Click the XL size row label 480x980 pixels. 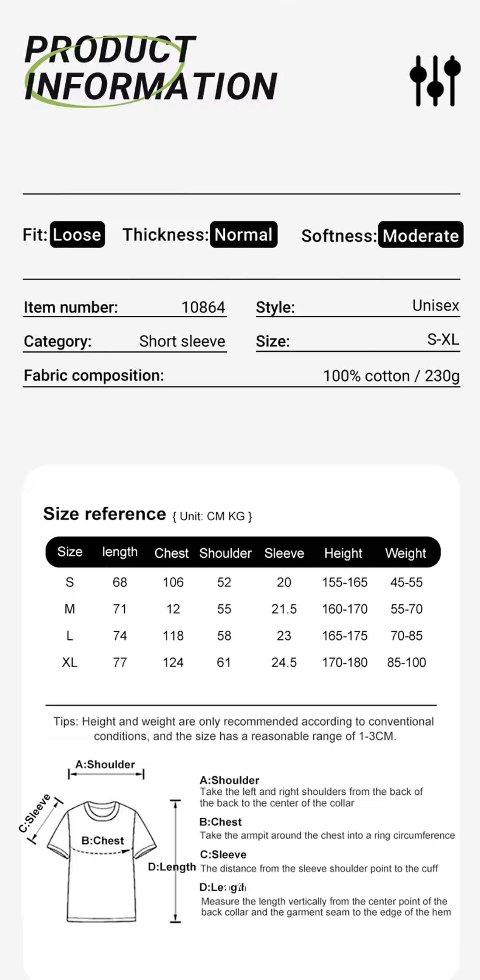click(x=69, y=662)
